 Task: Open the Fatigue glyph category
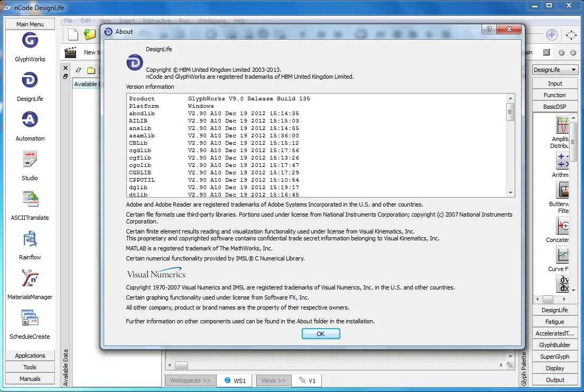point(555,322)
